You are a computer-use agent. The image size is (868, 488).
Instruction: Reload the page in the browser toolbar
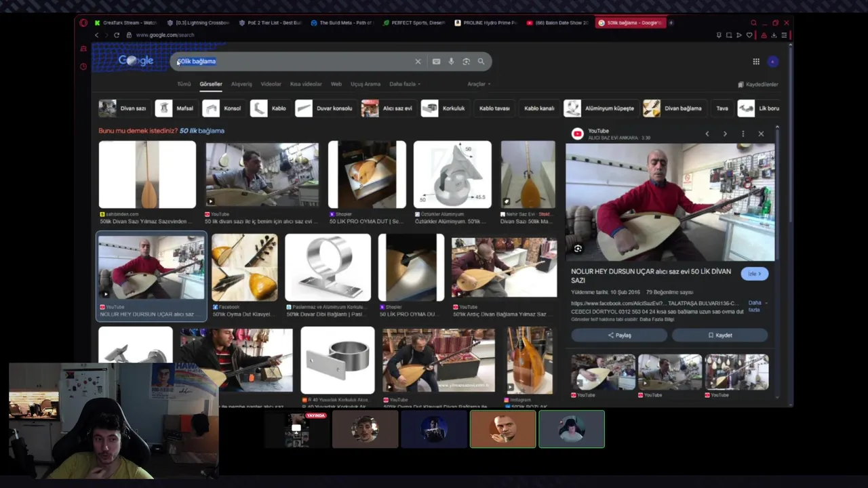coord(117,35)
